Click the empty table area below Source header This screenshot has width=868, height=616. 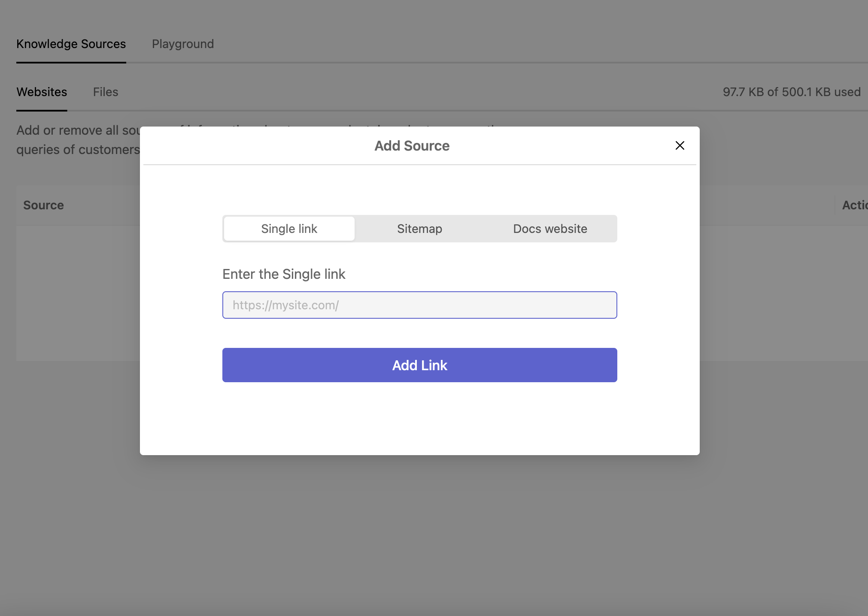click(77, 292)
